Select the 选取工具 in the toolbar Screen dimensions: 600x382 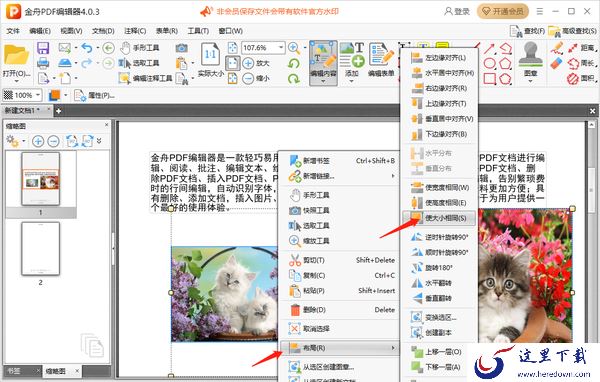tap(139, 63)
